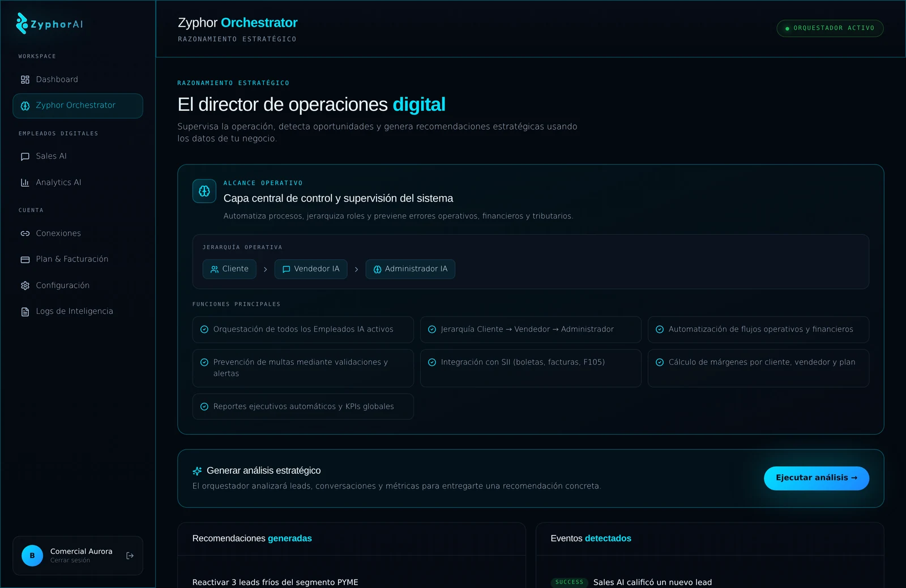Click the SUCCESS tag in Eventos detectados
The width and height of the screenshot is (906, 588).
(x=569, y=582)
